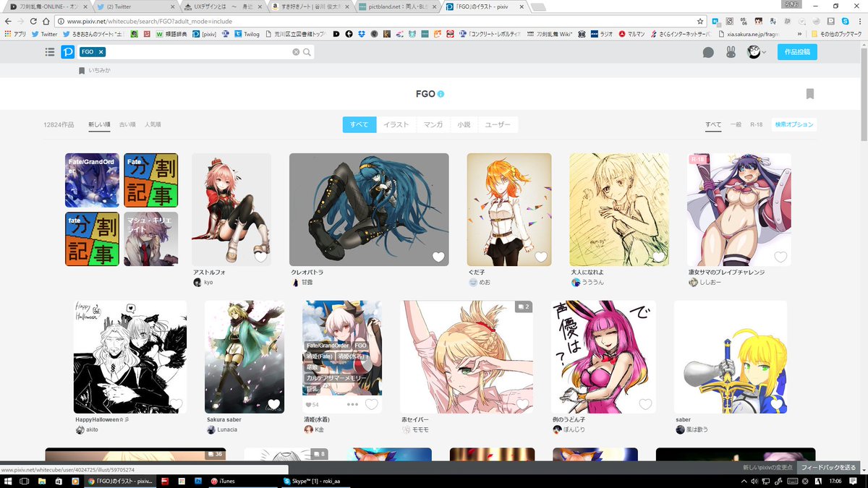Image resolution: width=868 pixels, height=488 pixels.
Task: Like the 大人になれよ artwork heart
Action: [659, 257]
